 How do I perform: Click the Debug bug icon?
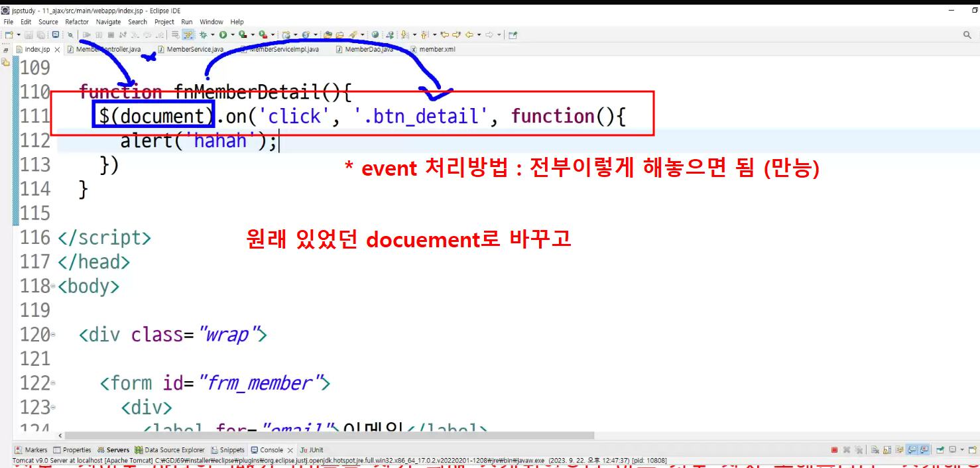tap(203, 34)
